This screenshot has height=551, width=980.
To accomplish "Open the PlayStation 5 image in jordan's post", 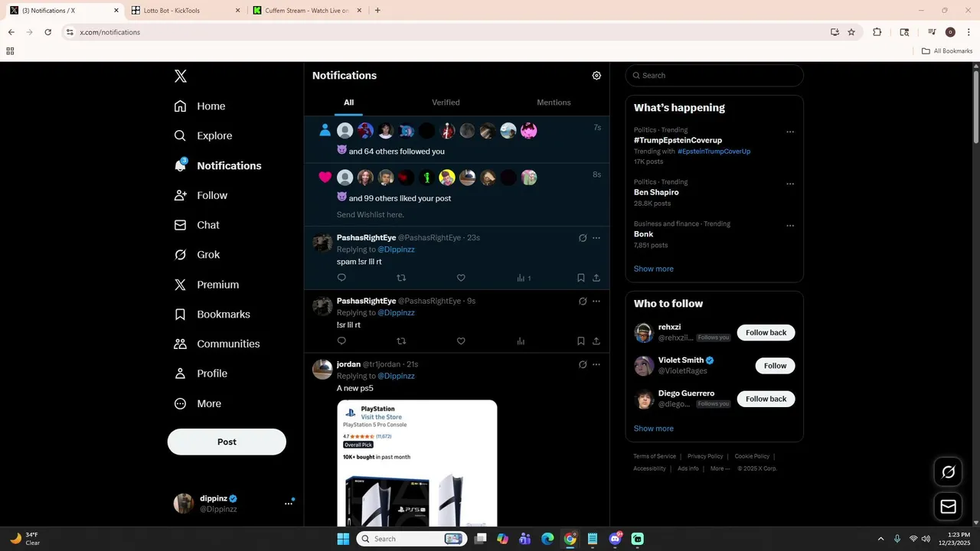I will point(417,463).
